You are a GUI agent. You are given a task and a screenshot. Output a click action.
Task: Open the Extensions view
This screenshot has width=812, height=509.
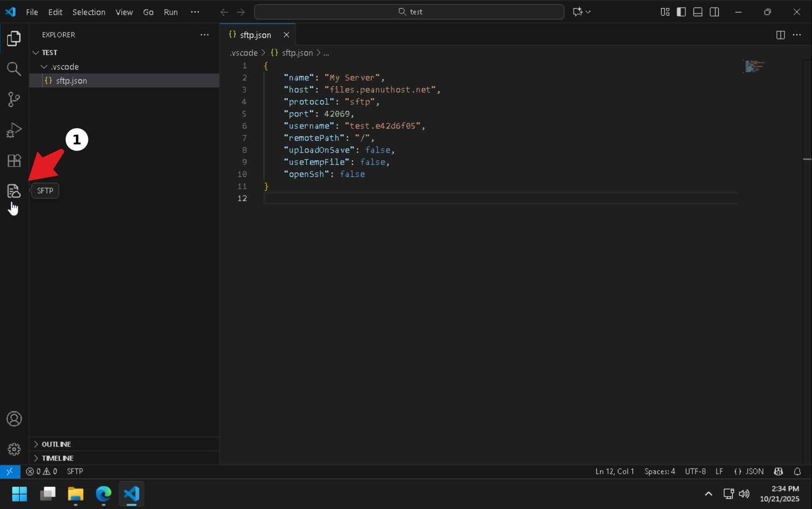[14, 161]
